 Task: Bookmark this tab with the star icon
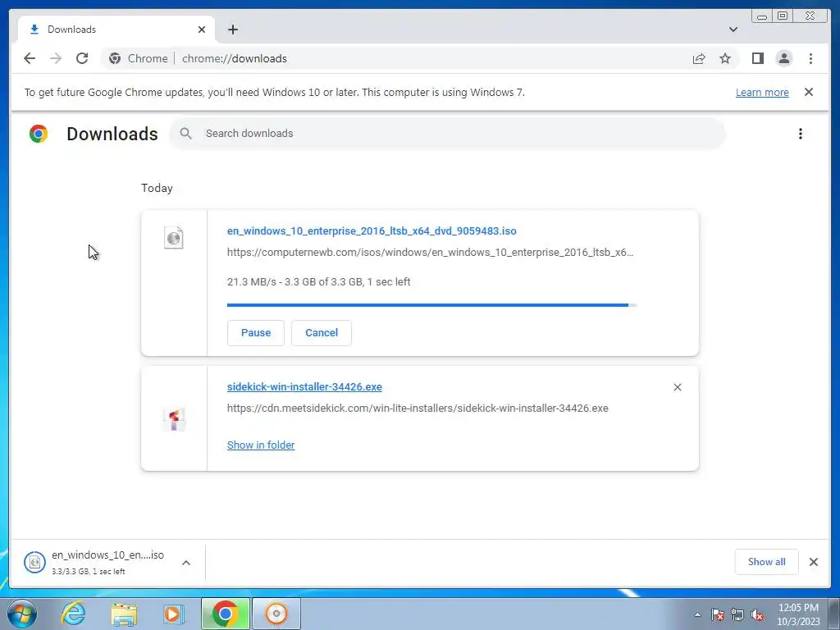725,58
